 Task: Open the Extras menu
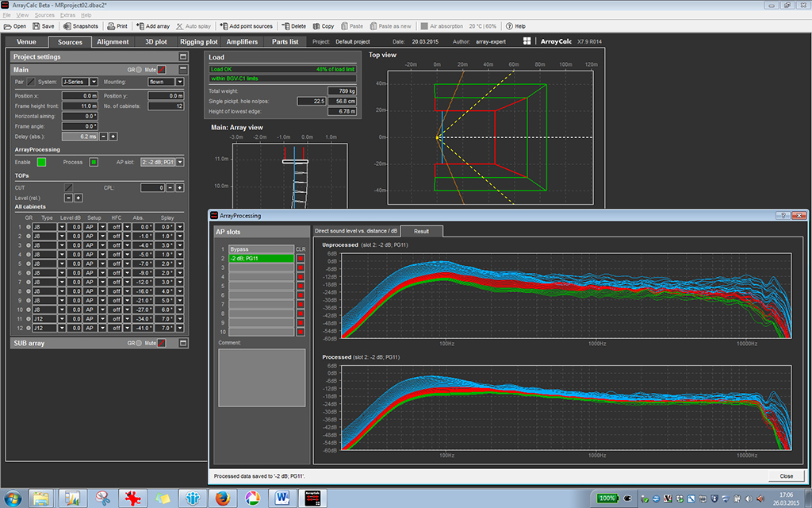point(69,15)
